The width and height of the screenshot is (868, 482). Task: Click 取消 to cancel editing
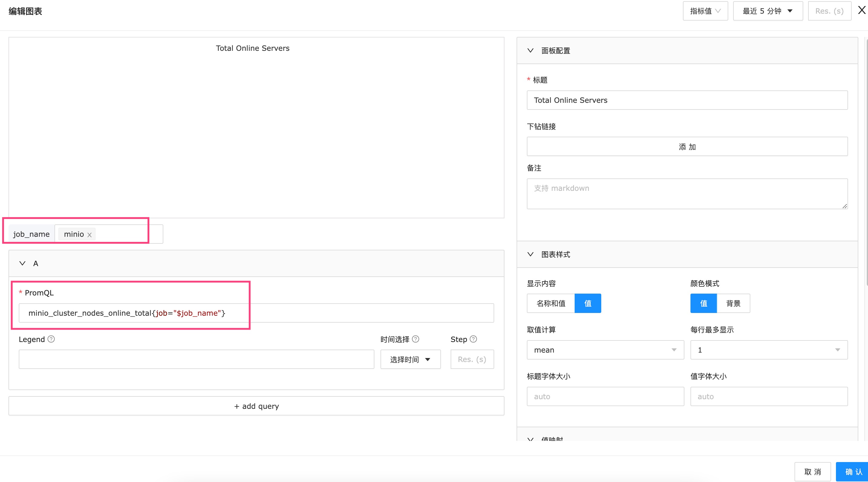point(812,472)
